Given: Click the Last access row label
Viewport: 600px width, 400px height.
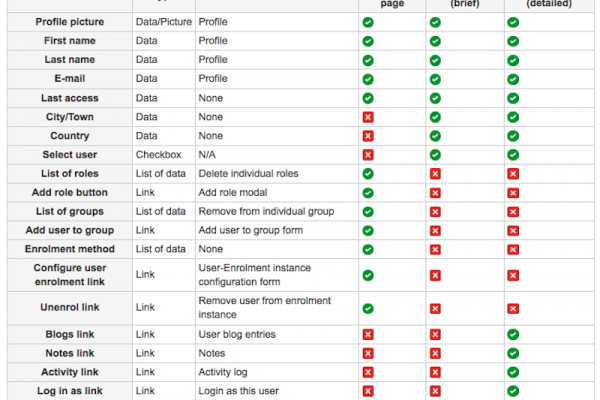Looking at the screenshot, I should pos(70,98).
